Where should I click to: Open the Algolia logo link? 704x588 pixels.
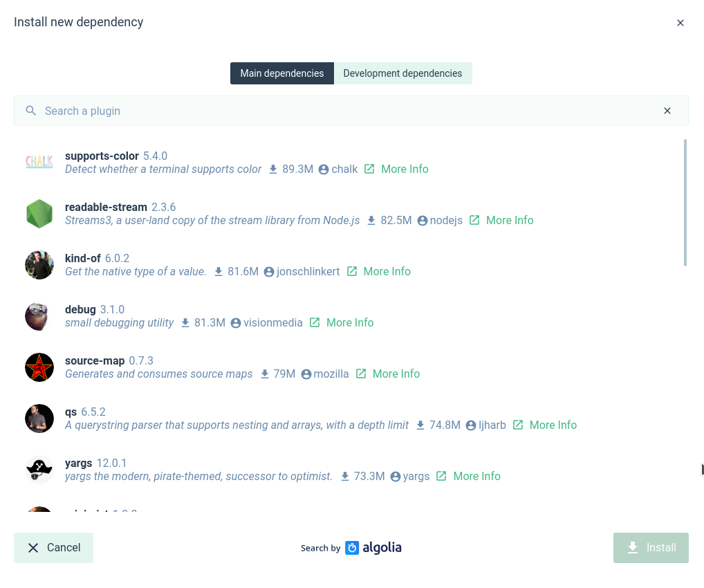373,548
